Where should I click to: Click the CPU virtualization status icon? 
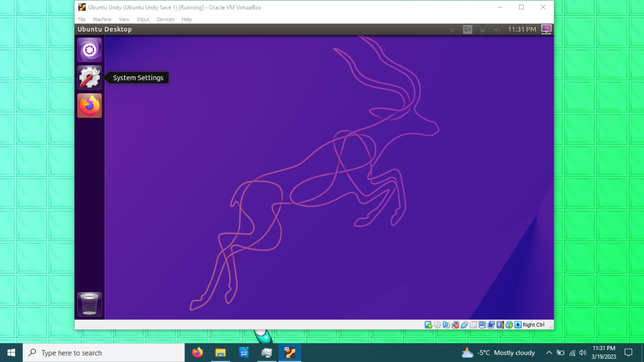pos(500,324)
